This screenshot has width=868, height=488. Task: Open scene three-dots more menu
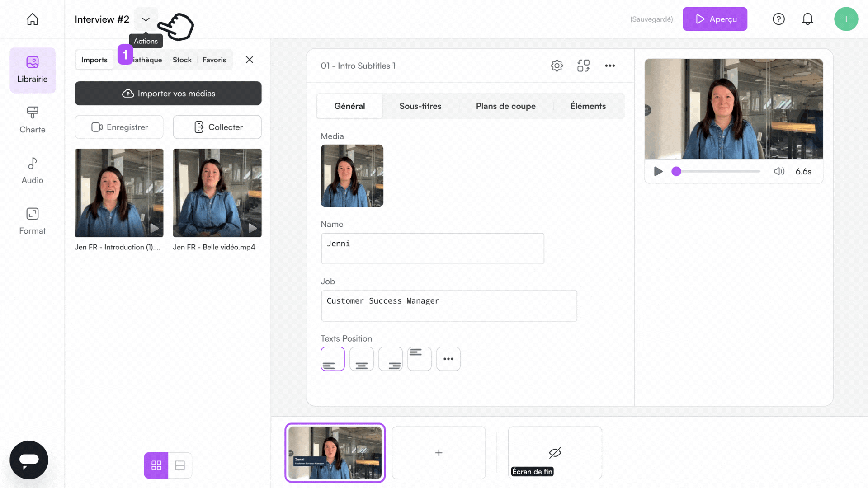(x=609, y=66)
